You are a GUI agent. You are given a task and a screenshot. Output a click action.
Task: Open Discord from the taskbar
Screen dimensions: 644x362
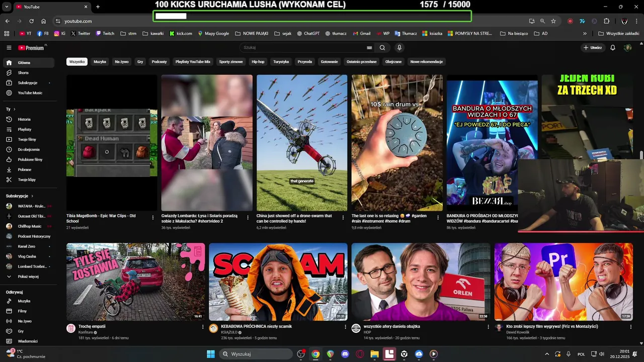345,354
